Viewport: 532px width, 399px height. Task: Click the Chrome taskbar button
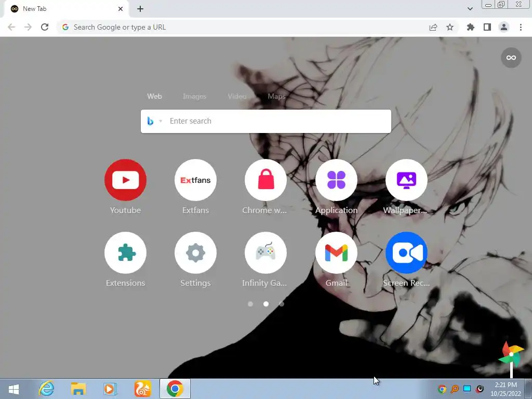point(175,389)
